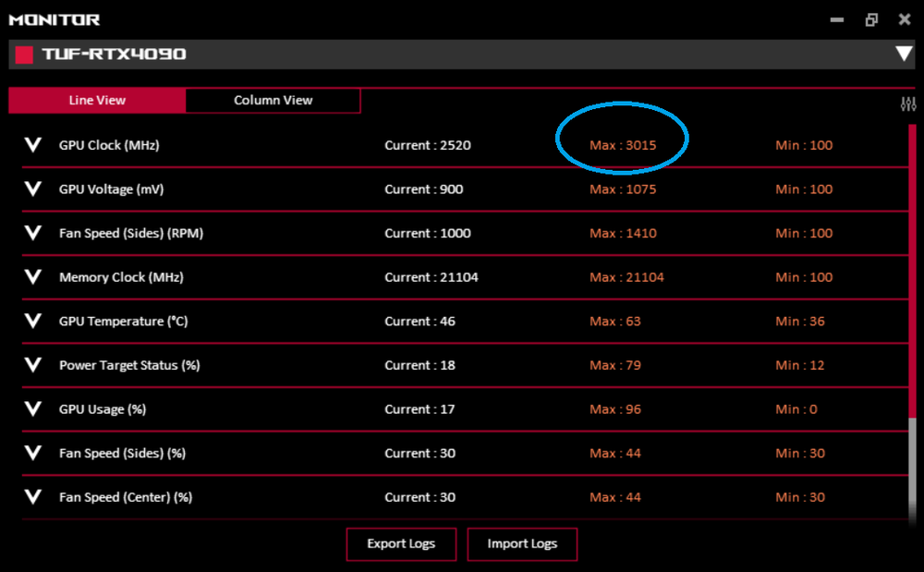Switch to Column View tab
This screenshot has height=572, width=924.
[273, 101]
